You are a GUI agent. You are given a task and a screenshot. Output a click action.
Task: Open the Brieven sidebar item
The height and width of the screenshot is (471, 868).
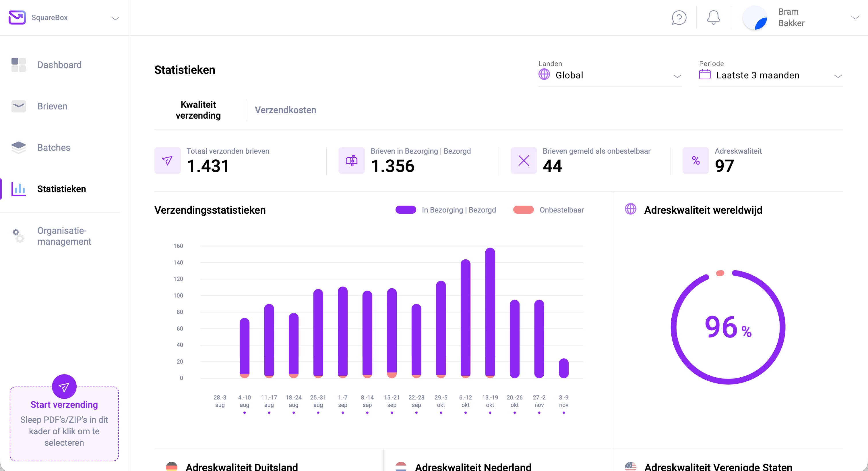point(52,106)
